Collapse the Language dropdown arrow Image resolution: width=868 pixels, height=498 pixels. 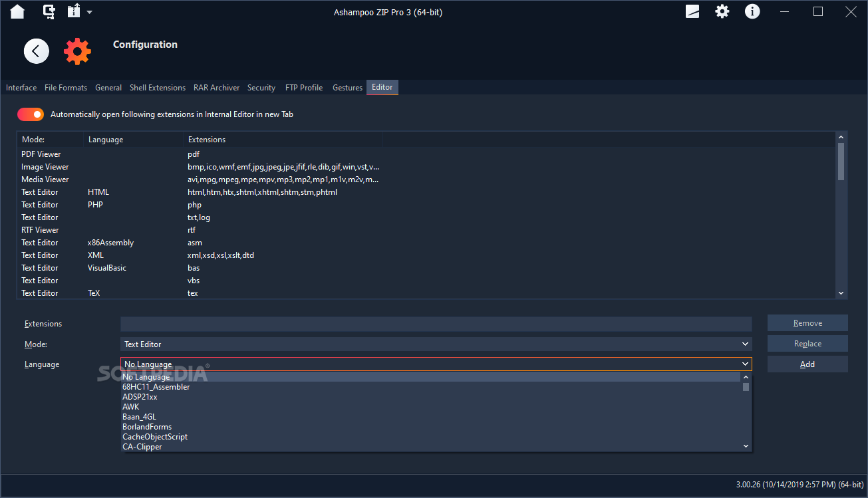point(745,364)
